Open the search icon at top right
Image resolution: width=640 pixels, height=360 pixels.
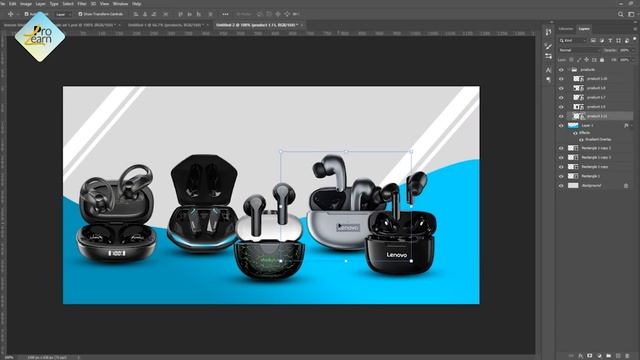[620, 14]
